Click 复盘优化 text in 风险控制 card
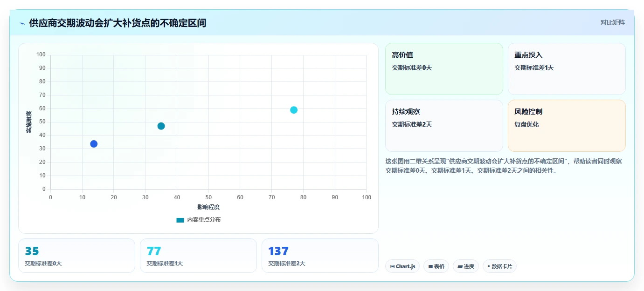 coord(526,124)
